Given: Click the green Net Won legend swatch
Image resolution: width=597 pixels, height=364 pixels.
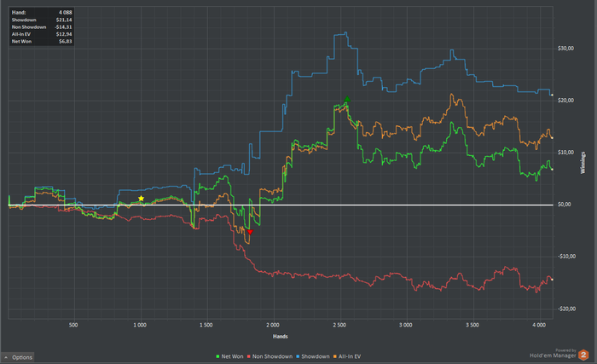Looking at the screenshot, I should 217,357.
